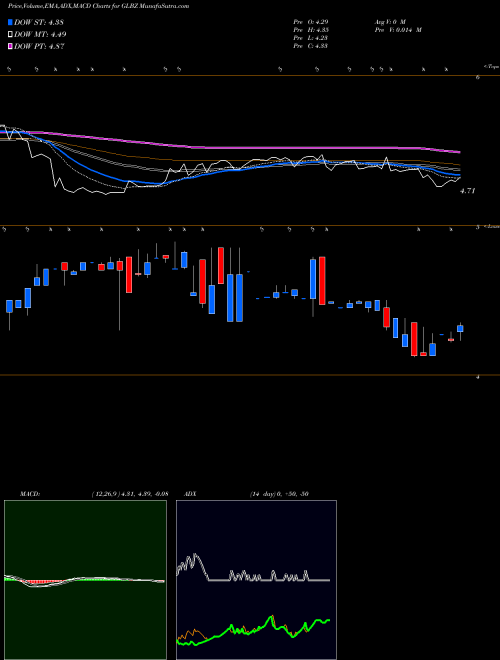Select the 'DOW ST: 4.38' legend label

(x=39, y=22)
